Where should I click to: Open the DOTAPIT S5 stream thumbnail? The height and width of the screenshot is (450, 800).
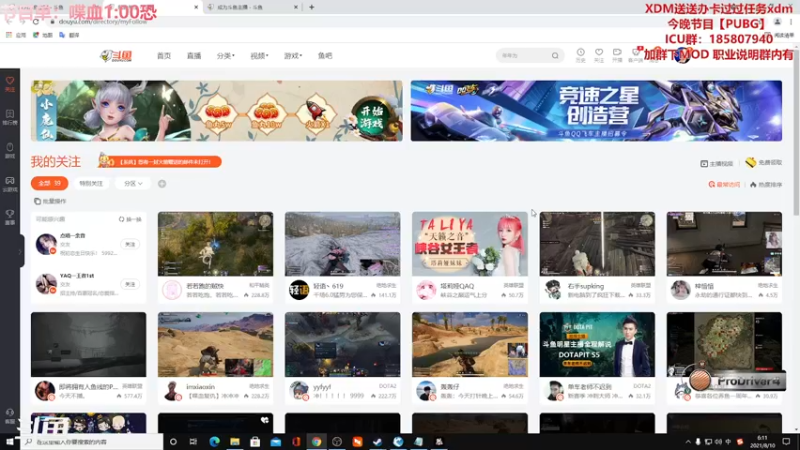(597, 344)
